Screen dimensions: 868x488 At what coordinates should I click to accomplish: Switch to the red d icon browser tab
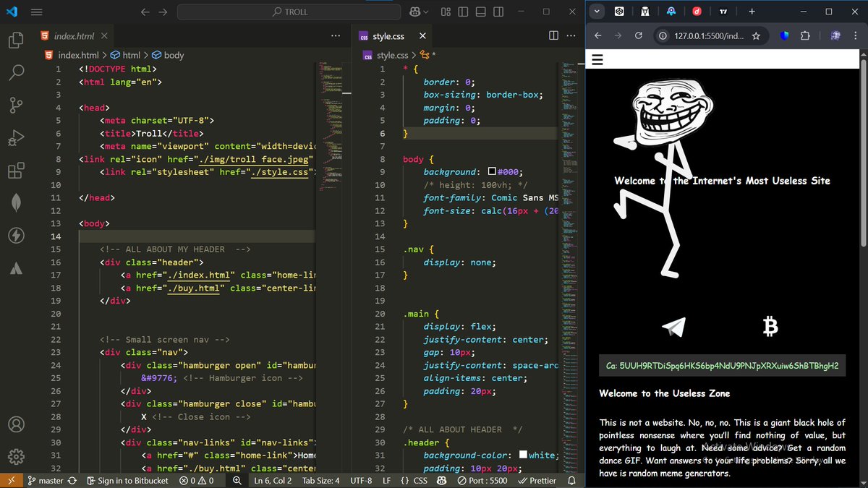(x=697, y=12)
